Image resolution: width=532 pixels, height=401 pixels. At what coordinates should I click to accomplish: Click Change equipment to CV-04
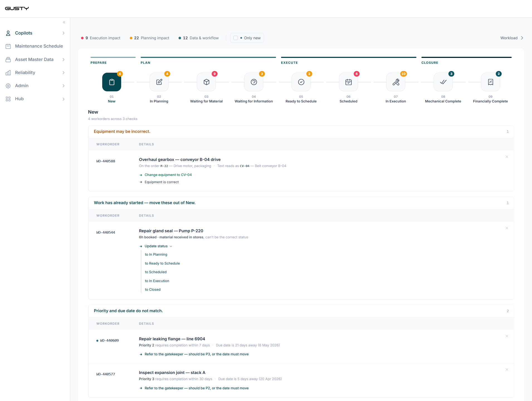(x=168, y=175)
